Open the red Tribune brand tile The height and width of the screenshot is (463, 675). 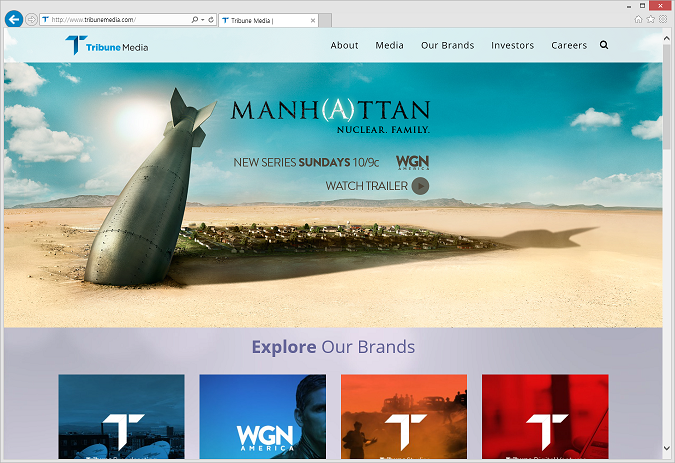545,417
